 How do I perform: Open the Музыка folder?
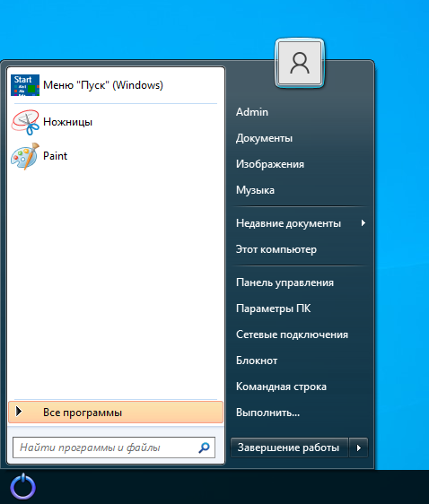tap(255, 190)
